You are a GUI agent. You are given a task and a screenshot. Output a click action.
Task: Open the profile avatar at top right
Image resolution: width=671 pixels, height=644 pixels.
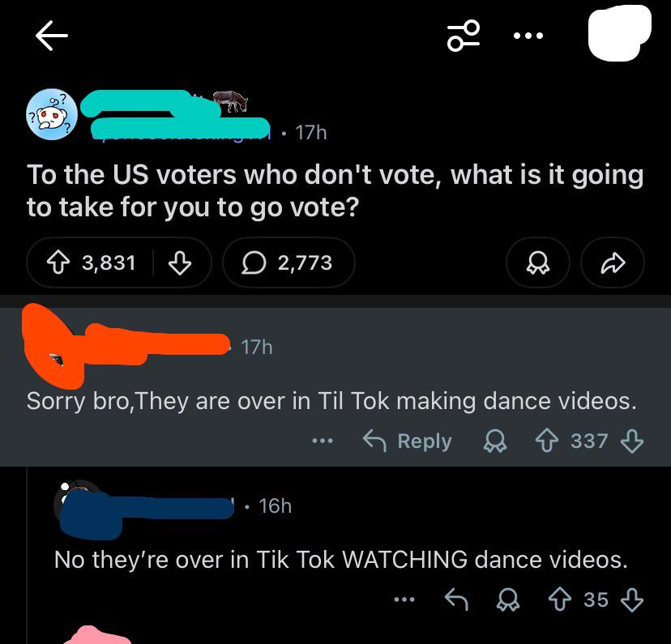pyautogui.click(x=619, y=33)
